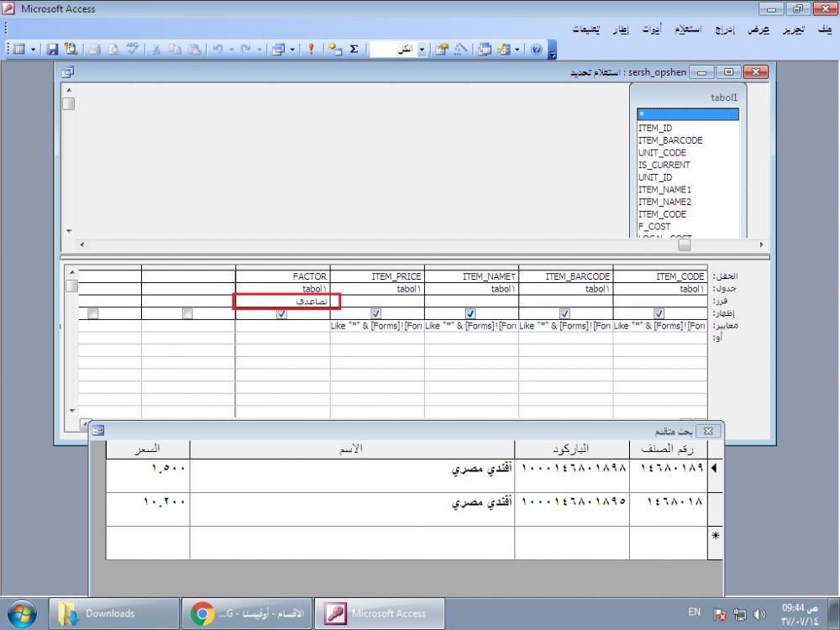The width and height of the screenshot is (840, 630).
Task: Click the Redo arrow icon
Action: 245,50
